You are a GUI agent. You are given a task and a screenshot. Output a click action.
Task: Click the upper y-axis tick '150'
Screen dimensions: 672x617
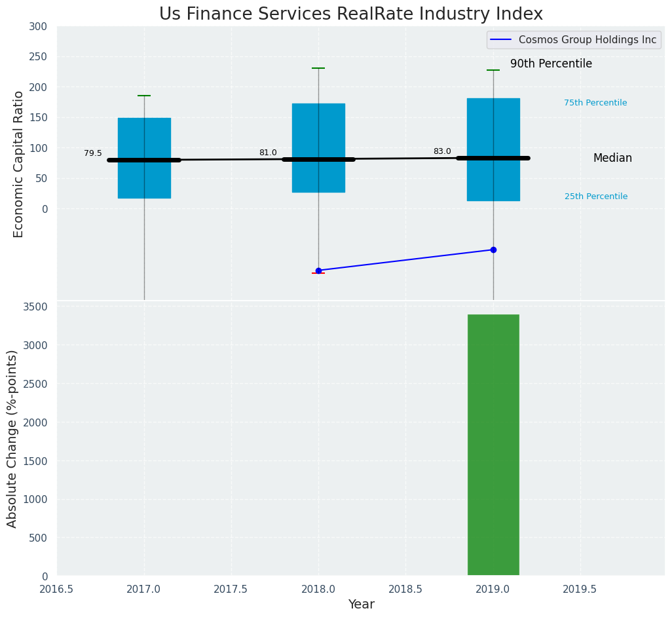(x=37, y=118)
